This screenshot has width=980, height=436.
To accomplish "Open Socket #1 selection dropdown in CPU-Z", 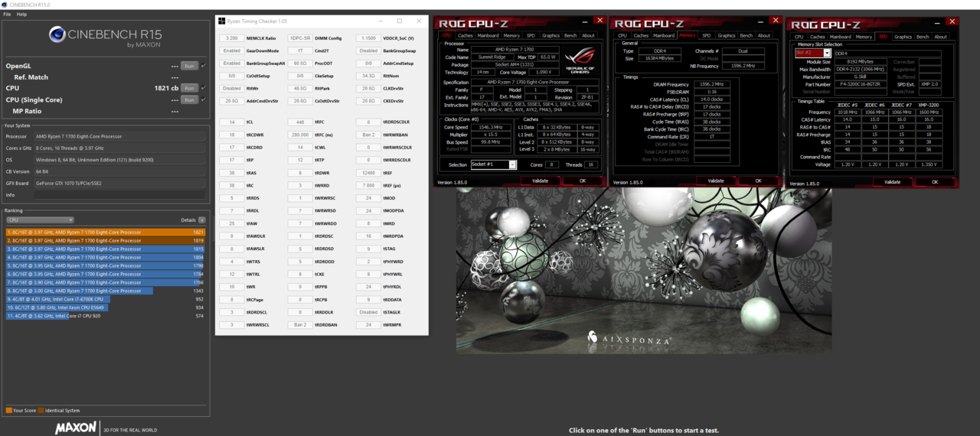I will [492, 164].
